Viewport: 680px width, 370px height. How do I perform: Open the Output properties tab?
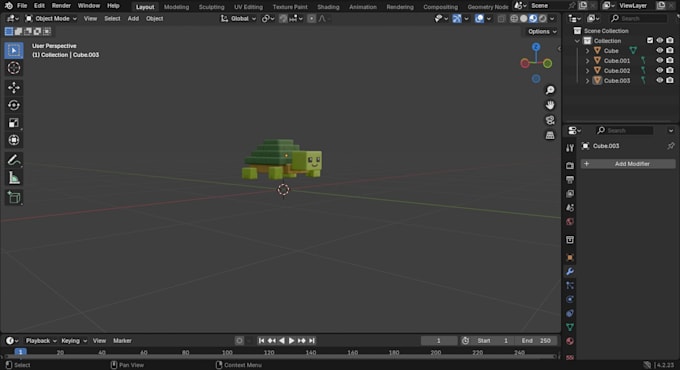click(x=570, y=180)
